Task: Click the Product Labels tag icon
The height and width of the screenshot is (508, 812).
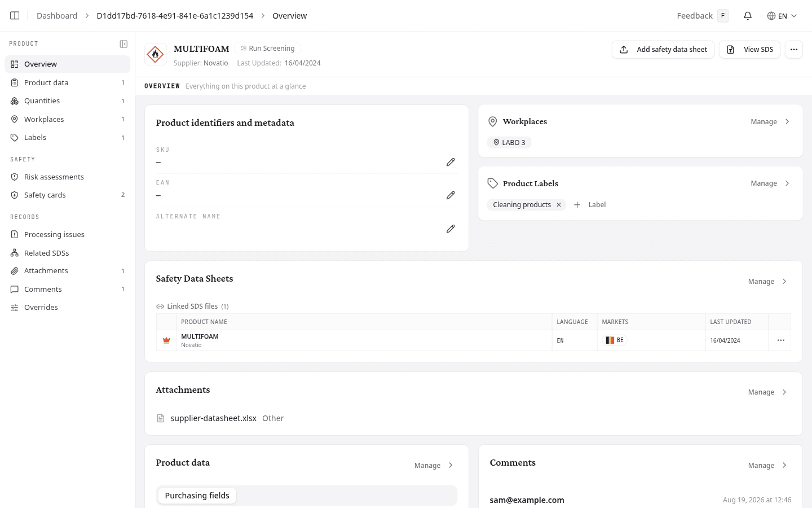Action: click(492, 183)
